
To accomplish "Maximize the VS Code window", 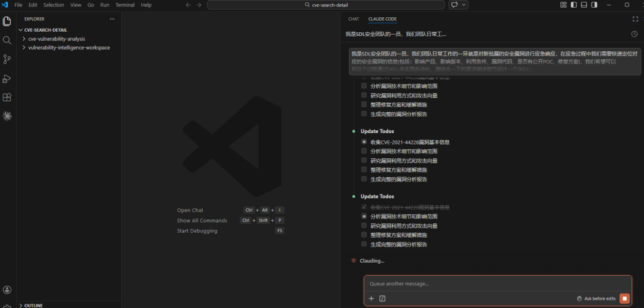I will [627, 5].
